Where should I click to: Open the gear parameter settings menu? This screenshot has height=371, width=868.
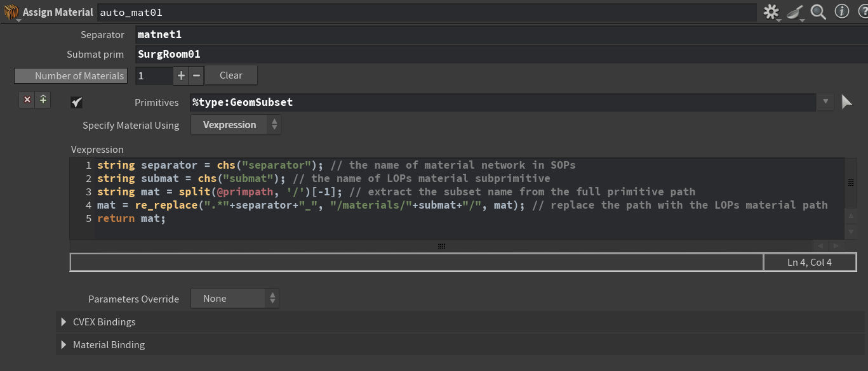coord(771,12)
